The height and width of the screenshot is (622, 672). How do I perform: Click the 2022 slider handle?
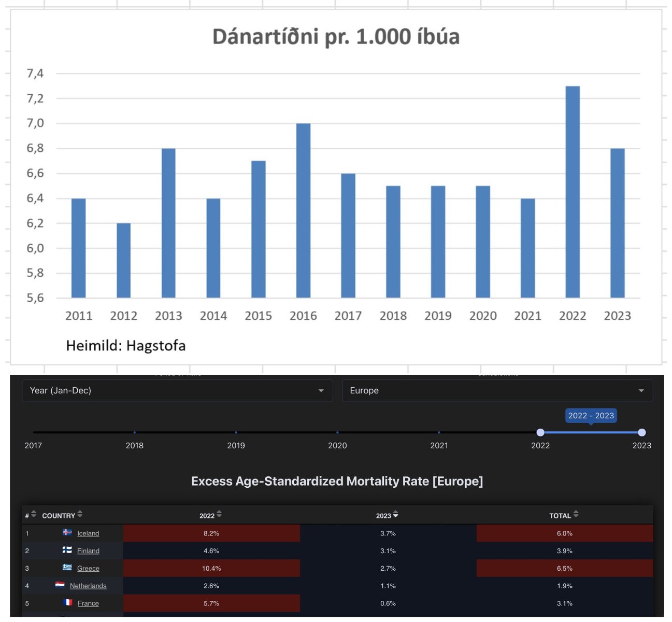click(x=540, y=432)
